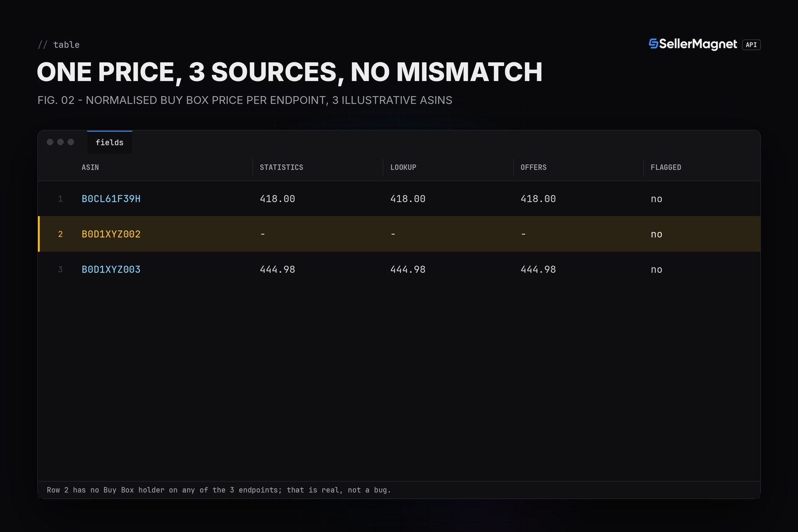The width and height of the screenshot is (798, 532).
Task: Select ASIN B0D1XYZ003
Action: coord(111,270)
